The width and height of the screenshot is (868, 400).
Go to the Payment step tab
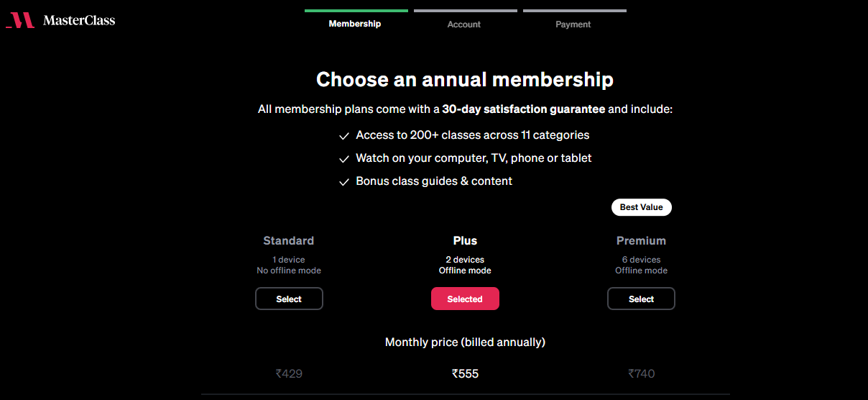coord(573,24)
